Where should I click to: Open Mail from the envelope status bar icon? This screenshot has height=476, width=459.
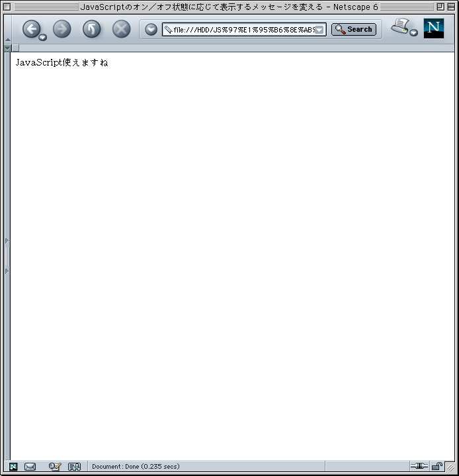click(30, 467)
